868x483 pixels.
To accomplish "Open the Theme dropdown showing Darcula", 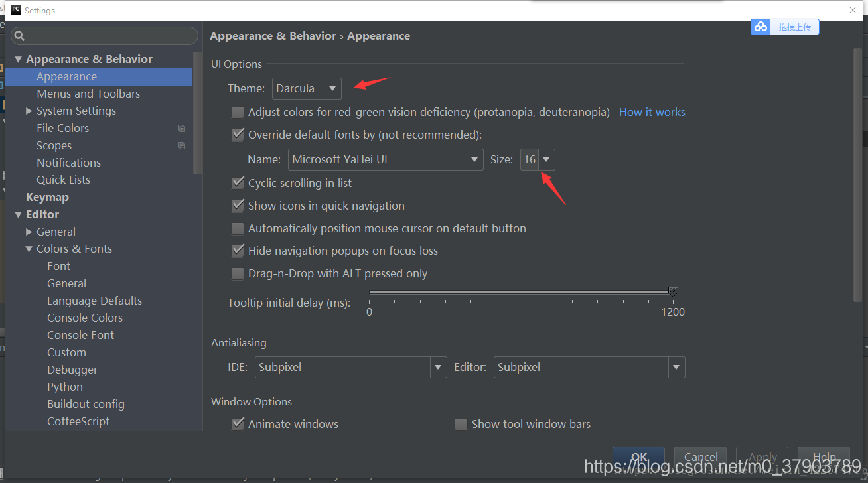I will pos(307,88).
